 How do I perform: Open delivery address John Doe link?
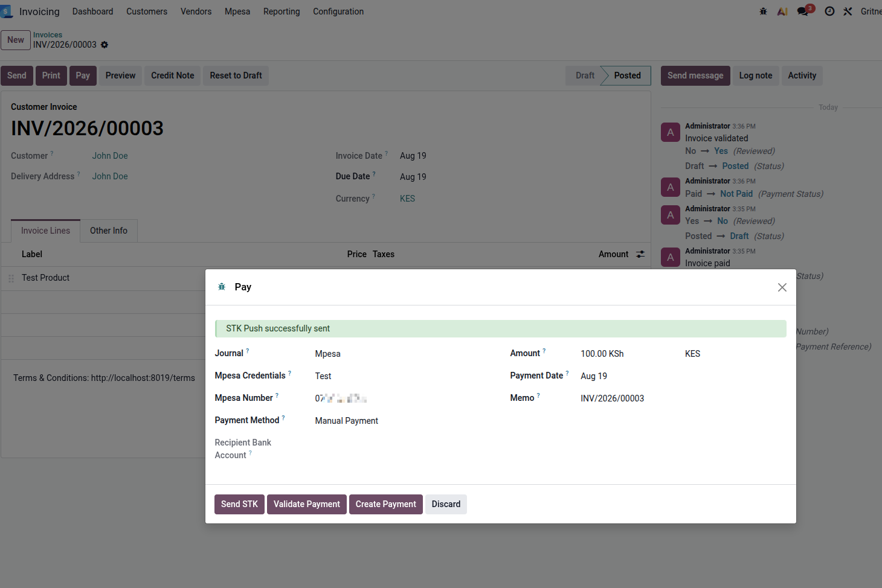pyautogui.click(x=110, y=176)
